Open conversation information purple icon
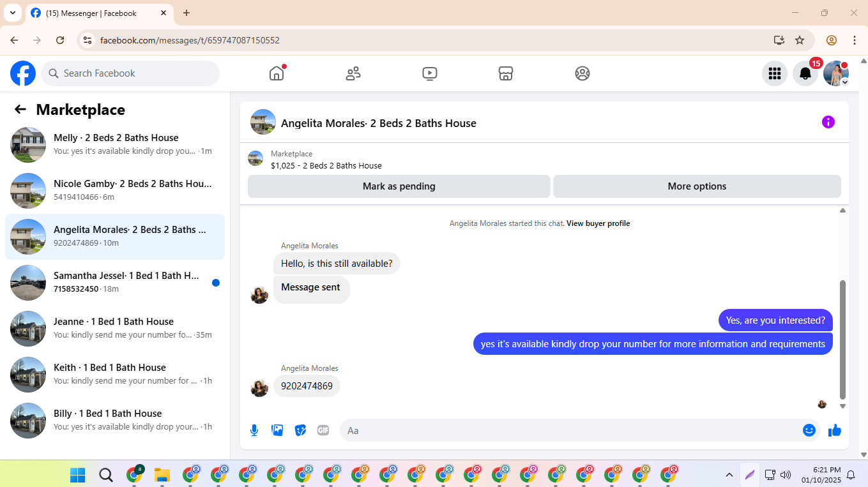Screen dimensions: 868x487 click(828, 122)
